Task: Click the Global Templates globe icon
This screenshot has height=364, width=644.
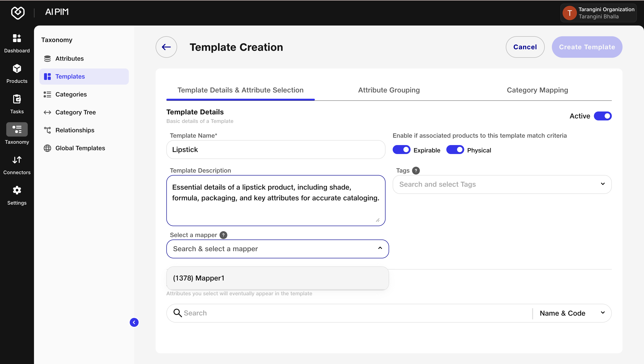Action: click(x=47, y=148)
